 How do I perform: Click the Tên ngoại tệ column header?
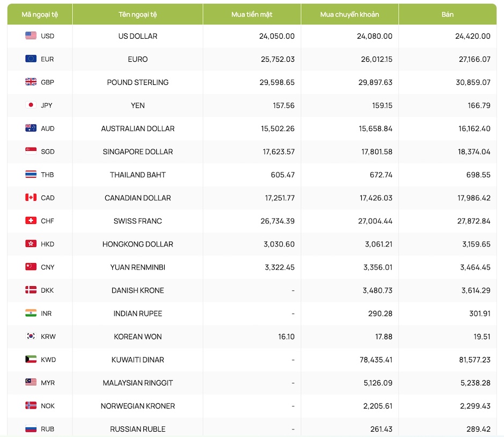pyautogui.click(x=137, y=14)
